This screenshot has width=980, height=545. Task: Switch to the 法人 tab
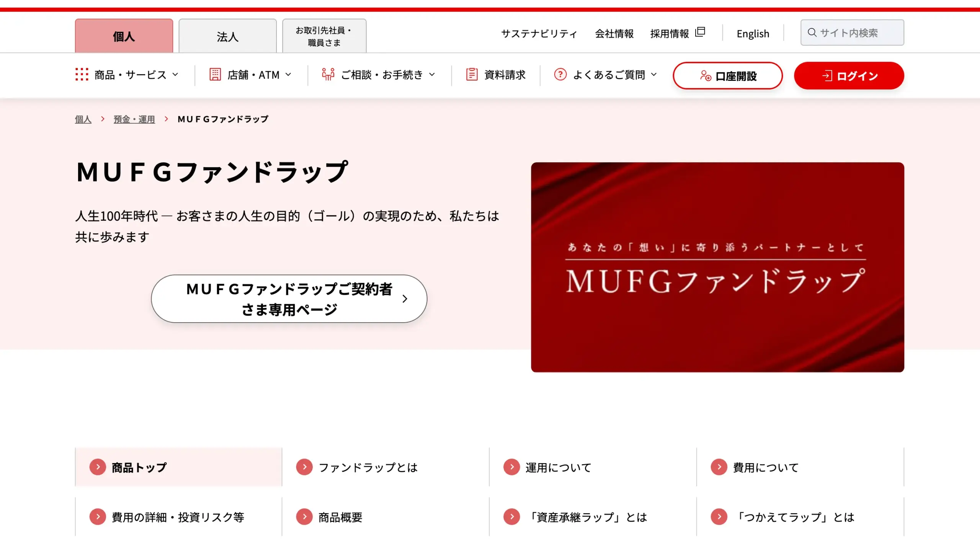228,36
